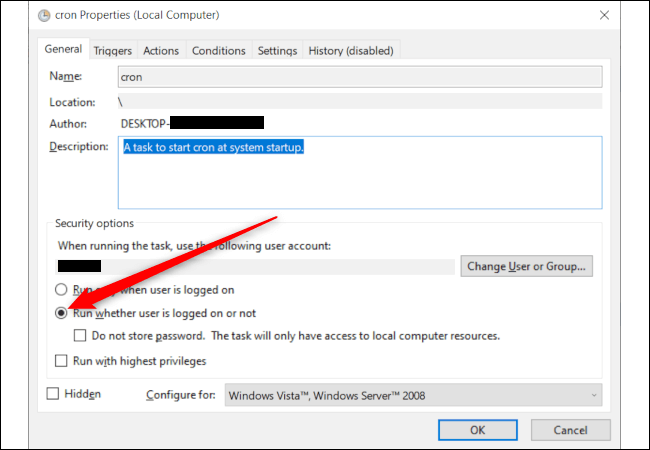Enable the Do not store password checkbox

coord(82,336)
